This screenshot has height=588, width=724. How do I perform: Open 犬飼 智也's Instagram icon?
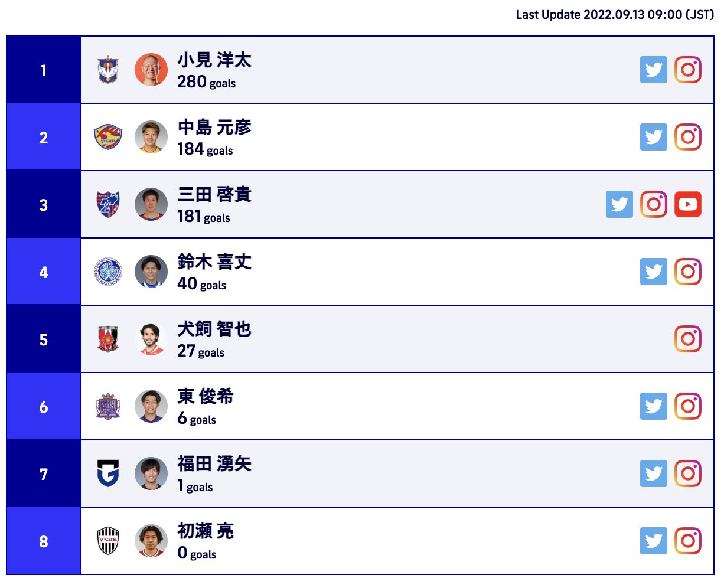pyautogui.click(x=688, y=339)
